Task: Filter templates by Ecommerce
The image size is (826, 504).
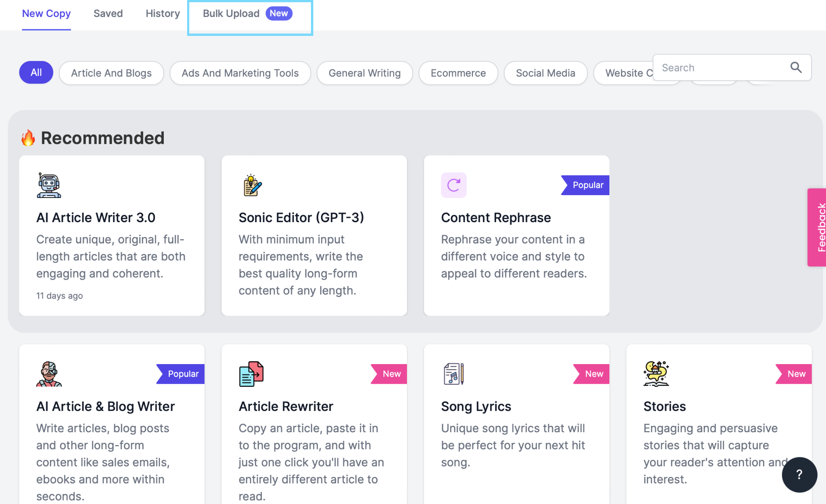Action: coord(458,73)
